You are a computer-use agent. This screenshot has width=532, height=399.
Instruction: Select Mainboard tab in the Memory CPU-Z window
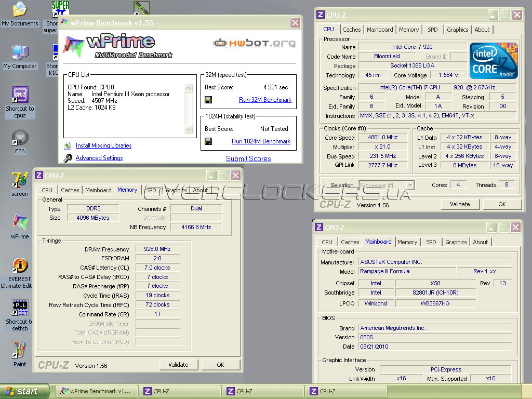click(x=98, y=190)
